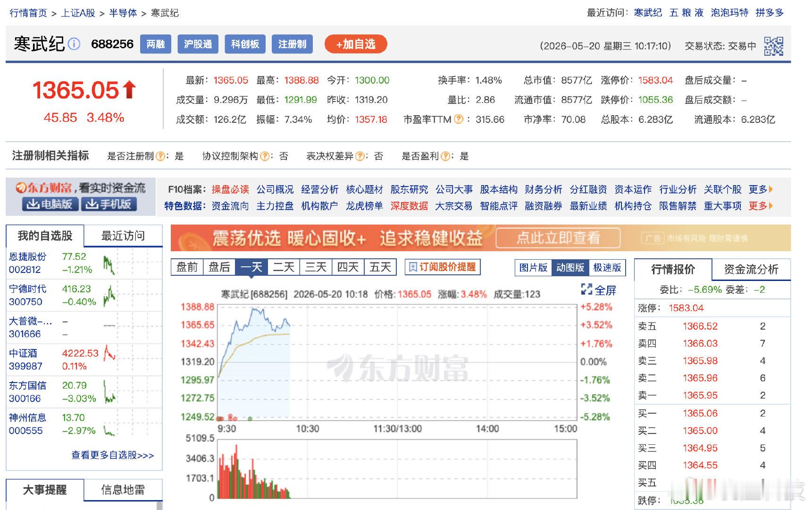Go to 行情首页 breadcrumb
Image resolution: width=812 pixels, height=510 pixels.
click(28, 13)
